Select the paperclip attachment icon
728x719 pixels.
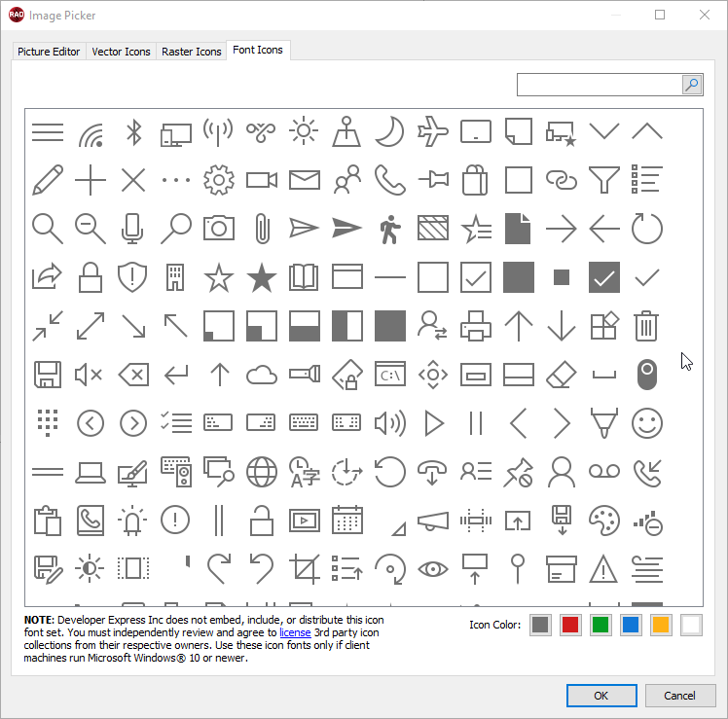click(261, 229)
